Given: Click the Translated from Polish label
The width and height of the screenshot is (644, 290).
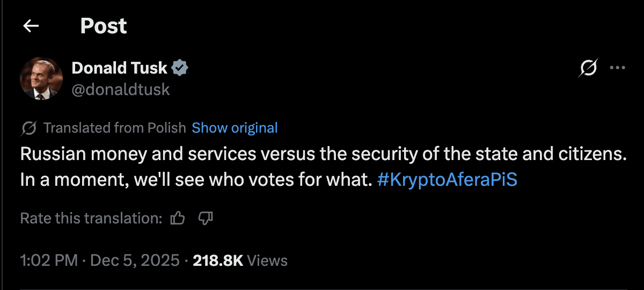Looking at the screenshot, I should pos(114,128).
